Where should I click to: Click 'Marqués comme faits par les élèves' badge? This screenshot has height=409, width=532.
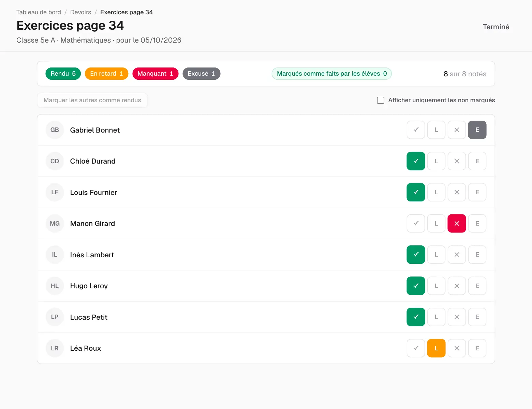coord(331,74)
